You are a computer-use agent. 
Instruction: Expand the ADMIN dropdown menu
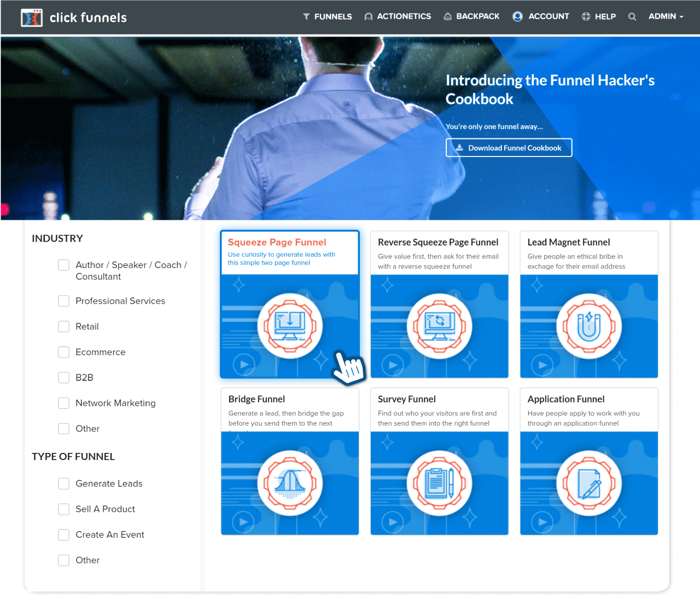click(x=666, y=16)
